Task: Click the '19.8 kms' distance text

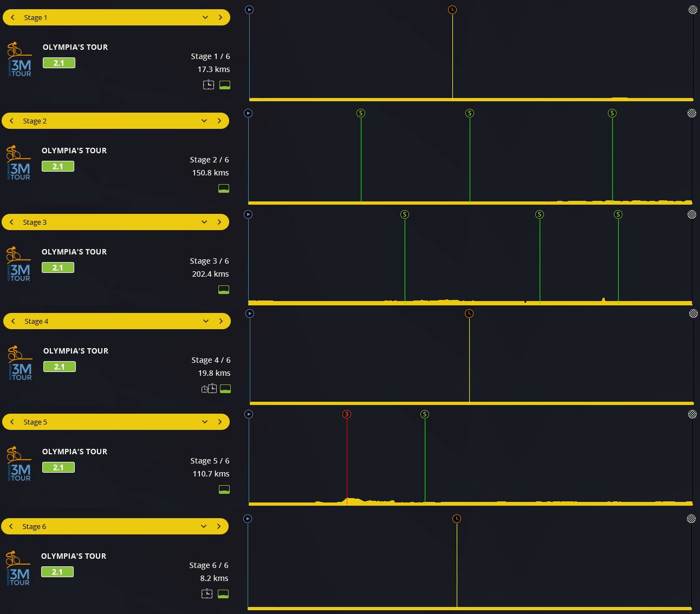Action: coord(214,373)
